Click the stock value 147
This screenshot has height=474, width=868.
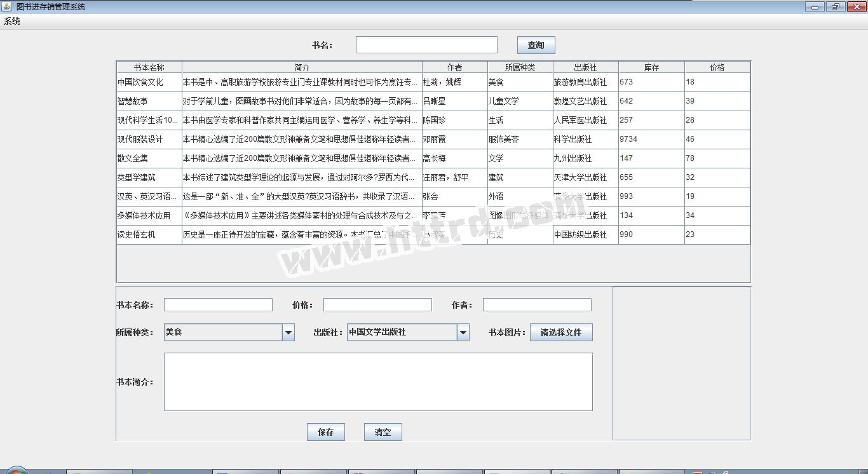click(x=651, y=158)
